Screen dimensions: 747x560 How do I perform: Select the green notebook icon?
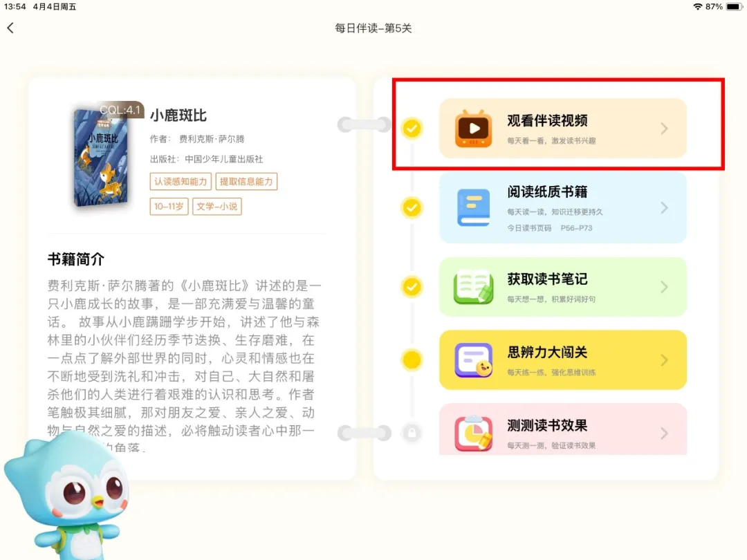(x=473, y=287)
